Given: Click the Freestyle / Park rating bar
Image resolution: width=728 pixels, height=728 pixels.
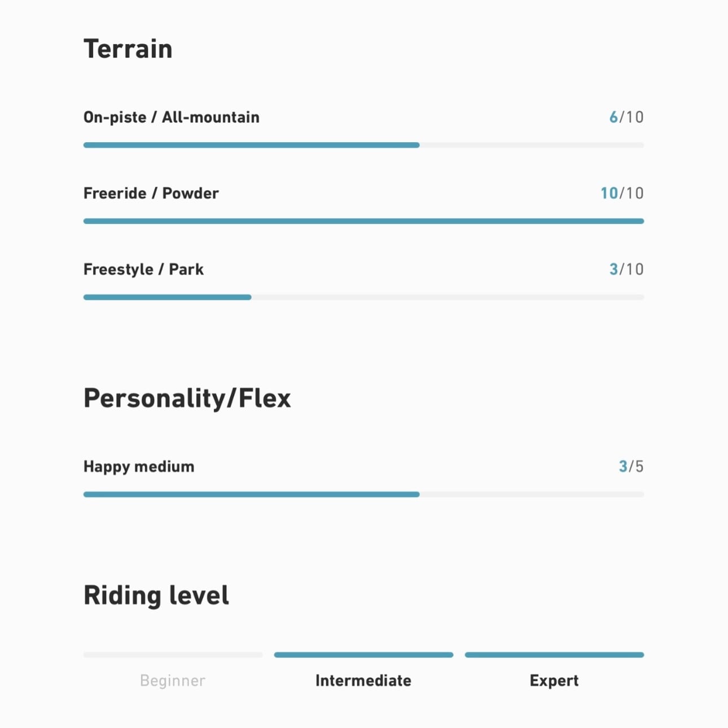Looking at the screenshot, I should pyautogui.click(x=363, y=297).
